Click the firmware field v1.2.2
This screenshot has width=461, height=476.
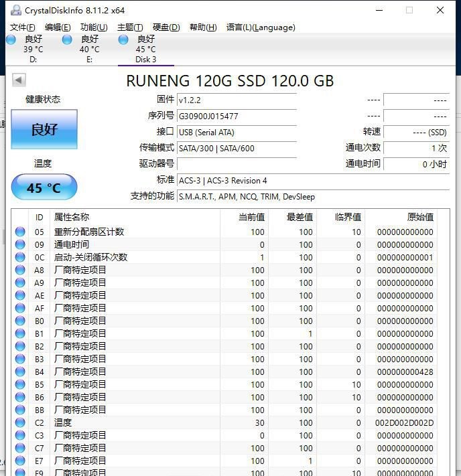(x=237, y=100)
